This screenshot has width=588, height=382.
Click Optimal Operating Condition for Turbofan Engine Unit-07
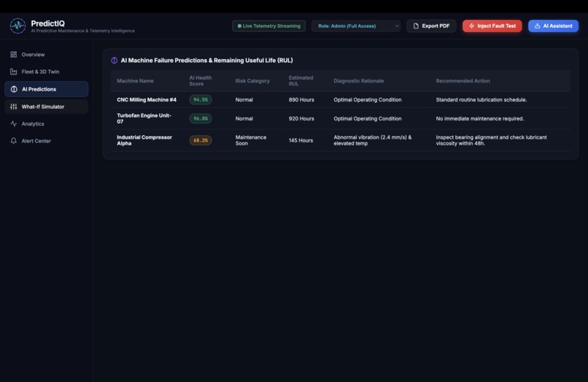[368, 119]
